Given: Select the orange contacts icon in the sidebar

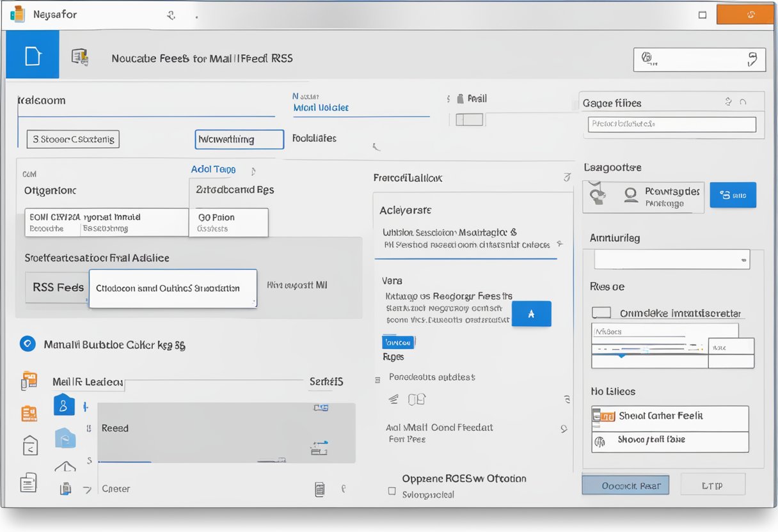Looking at the screenshot, I should (x=28, y=413).
